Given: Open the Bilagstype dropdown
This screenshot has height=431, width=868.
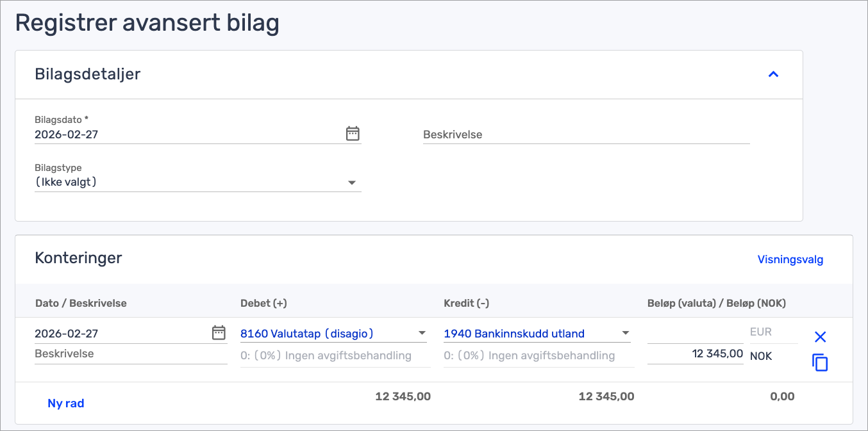Looking at the screenshot, I should click(x=197, y=183).
